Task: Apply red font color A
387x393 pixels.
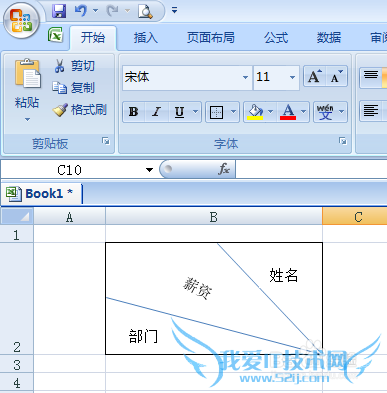Action: click(x=288, y=112)
